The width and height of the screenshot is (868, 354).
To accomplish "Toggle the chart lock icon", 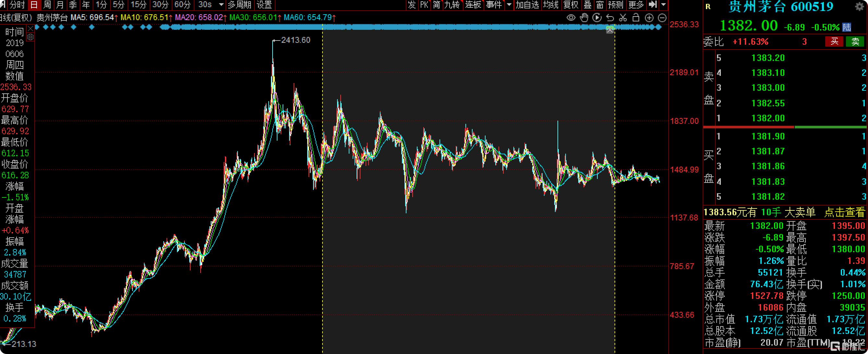I will (636, 18).
